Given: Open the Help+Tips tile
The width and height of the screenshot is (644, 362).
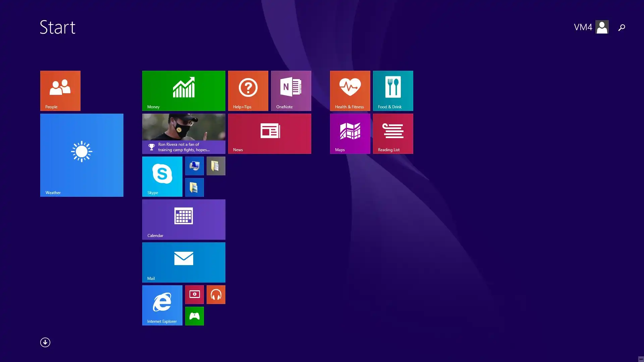Looking at the screenshot, I should [248, 90].
